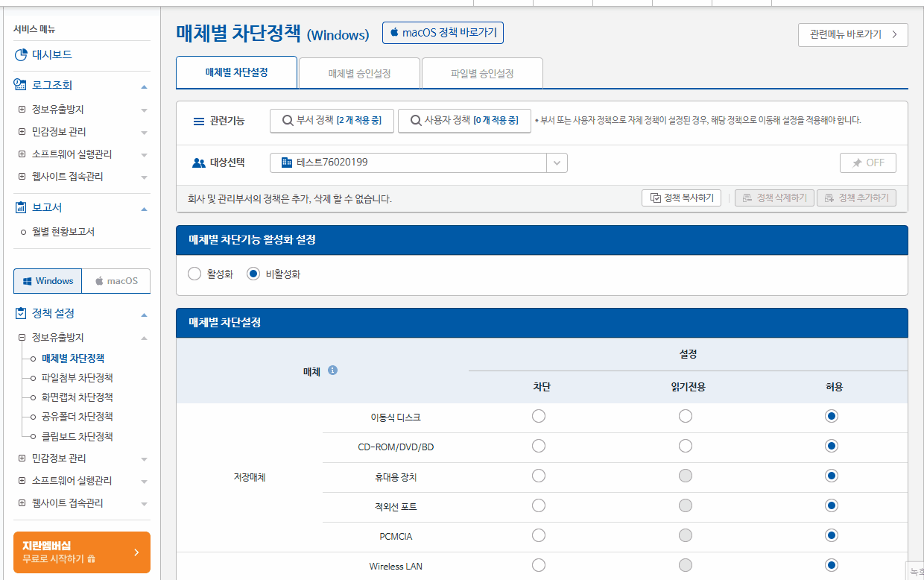
Task: Expand the 민감정보 관리 policy tree
Action: [x=22, y=458]
